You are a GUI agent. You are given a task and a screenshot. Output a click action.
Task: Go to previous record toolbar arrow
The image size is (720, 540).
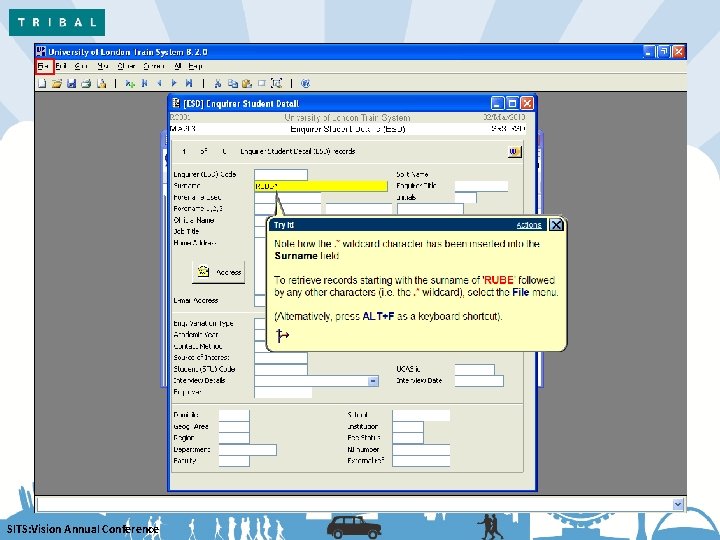pos(159,83)
